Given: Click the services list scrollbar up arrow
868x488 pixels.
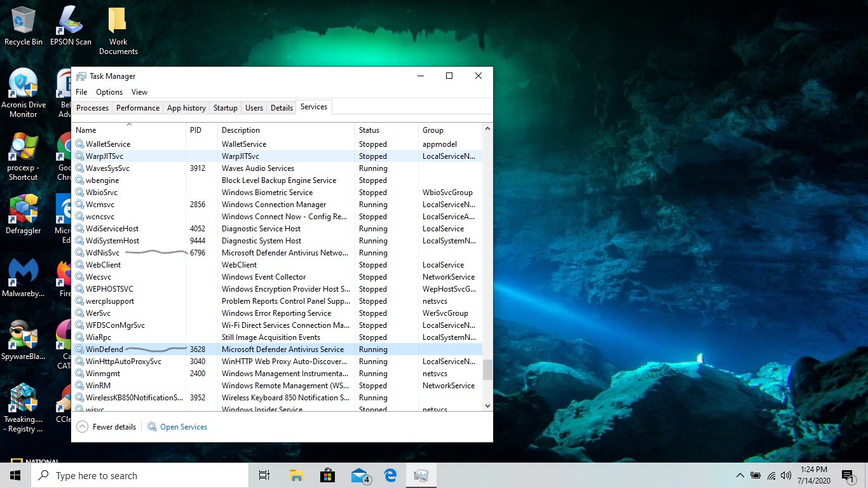Looking at the screenshot, I should click(488, 129).
